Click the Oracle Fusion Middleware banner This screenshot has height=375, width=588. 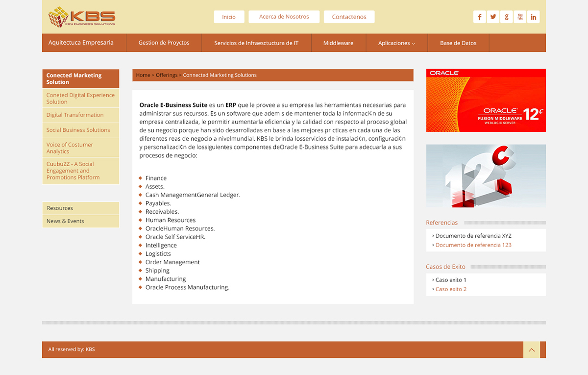point(486,100)
